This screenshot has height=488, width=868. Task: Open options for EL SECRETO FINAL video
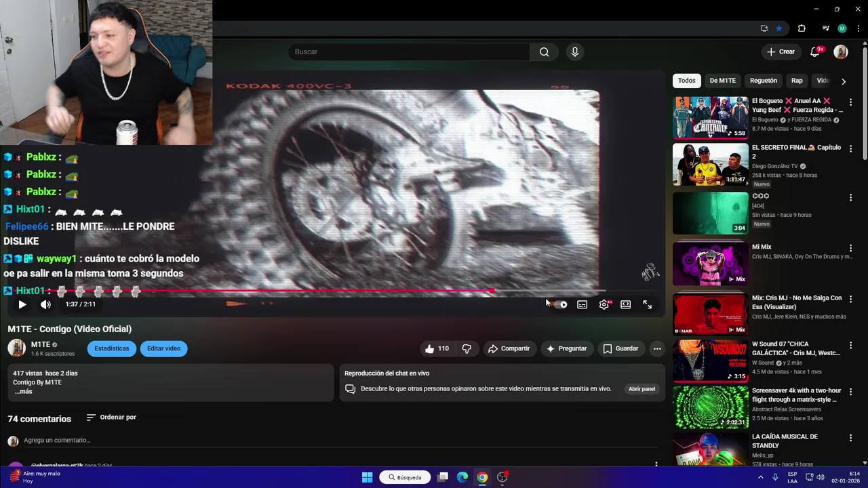850,148
